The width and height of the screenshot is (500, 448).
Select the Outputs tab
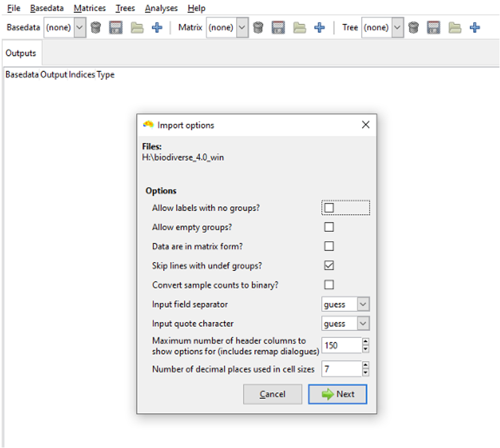[x=21, y=53]
